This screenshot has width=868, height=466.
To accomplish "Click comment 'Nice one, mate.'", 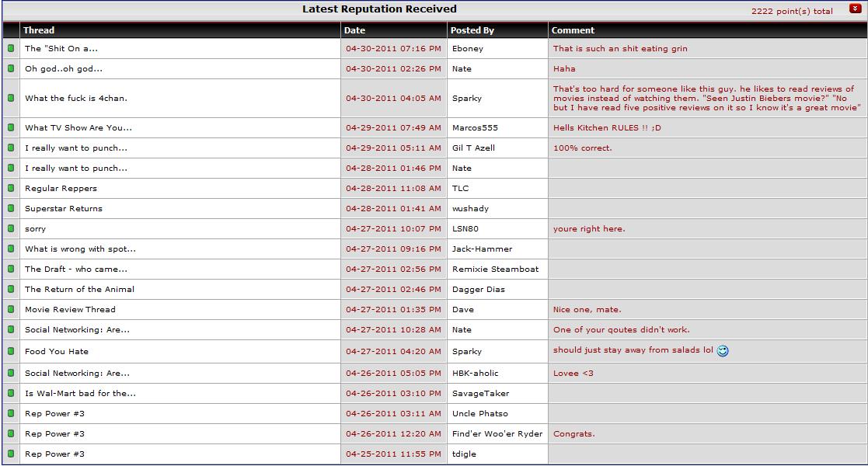I will (587, 309).
